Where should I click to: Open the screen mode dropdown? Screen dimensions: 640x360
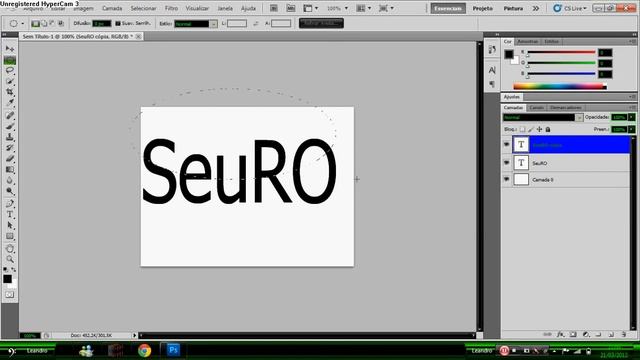tap(386, 8)
